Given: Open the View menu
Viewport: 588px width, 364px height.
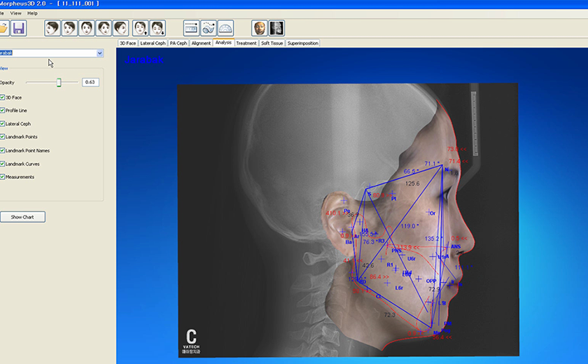Looking at the screenshot, I should tap(15, 13).
